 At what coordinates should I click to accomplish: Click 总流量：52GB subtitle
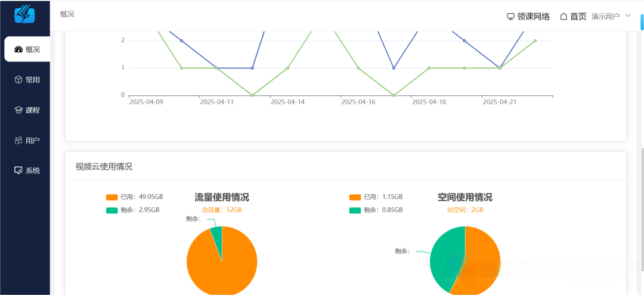click(222, 210)
